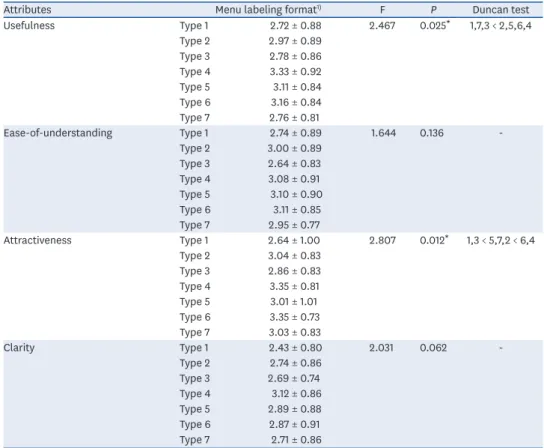
Task: Click Ease-of-understanding P value 0.136
Action: [432, 133]
